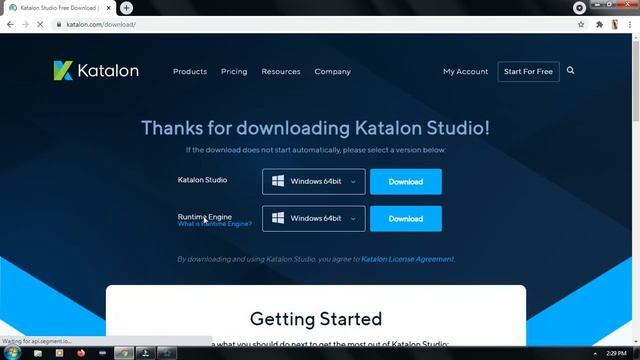Click the Start For Free button

[528, 71]
